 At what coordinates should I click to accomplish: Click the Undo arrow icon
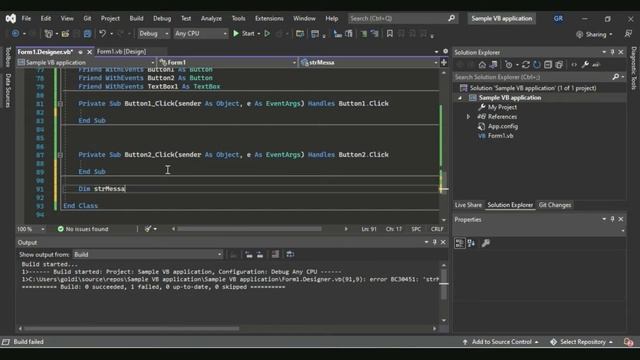(102, 33)
